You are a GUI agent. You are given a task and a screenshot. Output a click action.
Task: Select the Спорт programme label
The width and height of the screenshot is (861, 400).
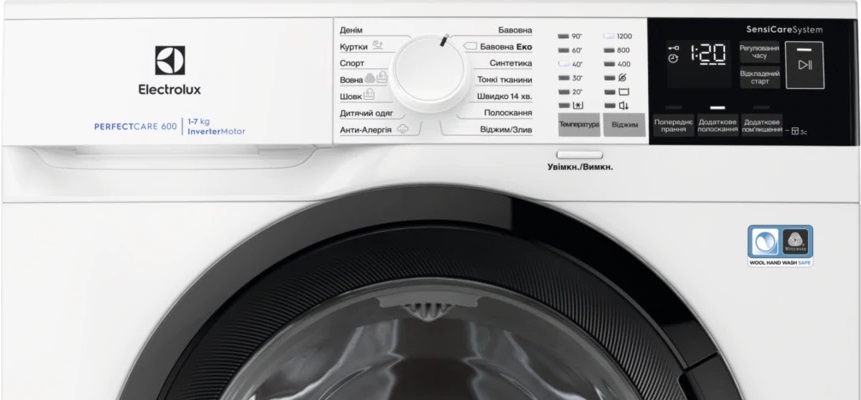(352, 63)
